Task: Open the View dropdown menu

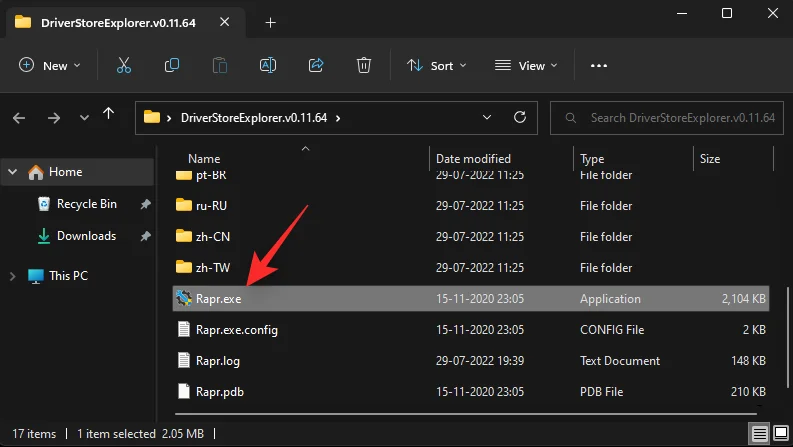Action: coord(526,66)
